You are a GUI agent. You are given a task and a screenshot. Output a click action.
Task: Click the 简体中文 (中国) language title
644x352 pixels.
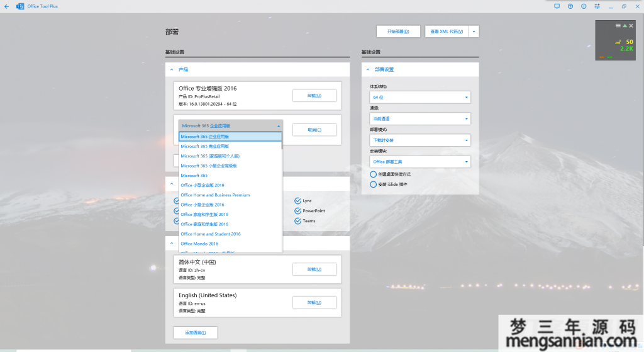tap(197, 263)
